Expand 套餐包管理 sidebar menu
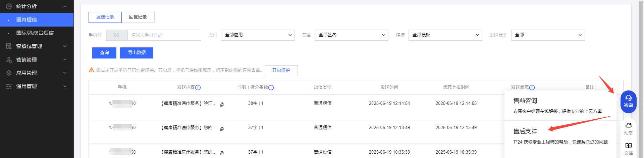The width and height of the screenshot is (644, 158). pyautogui.click(x=37, y=46)
